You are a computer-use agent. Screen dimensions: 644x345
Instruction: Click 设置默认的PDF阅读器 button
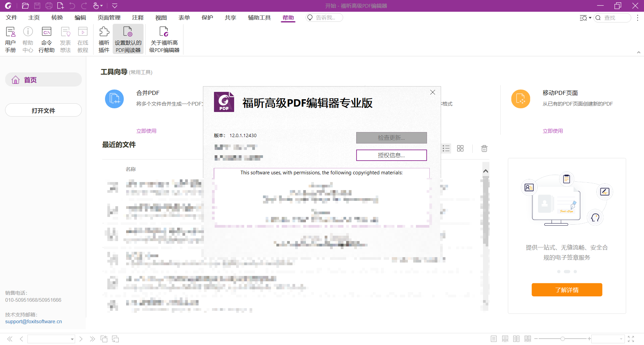pyautogui.click(x=128, y=39)
